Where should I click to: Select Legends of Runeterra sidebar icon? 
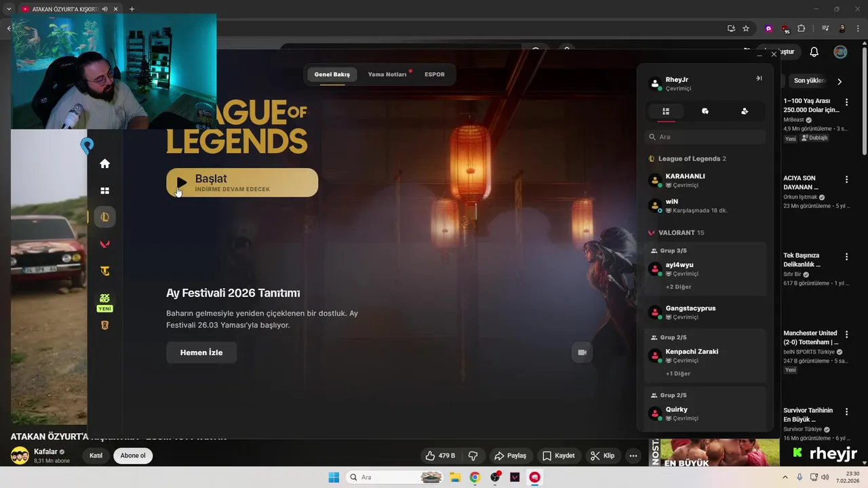coord(104,325)
